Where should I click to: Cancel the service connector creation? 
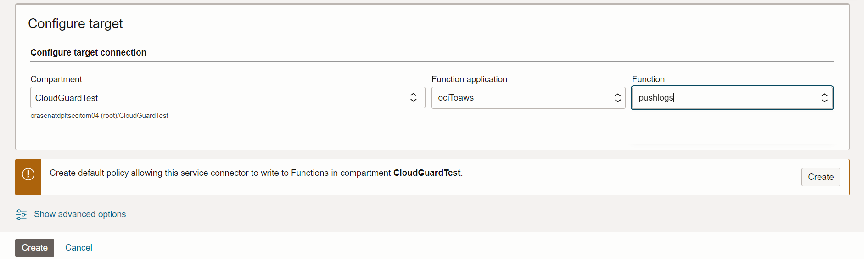[x=78, y=248]
